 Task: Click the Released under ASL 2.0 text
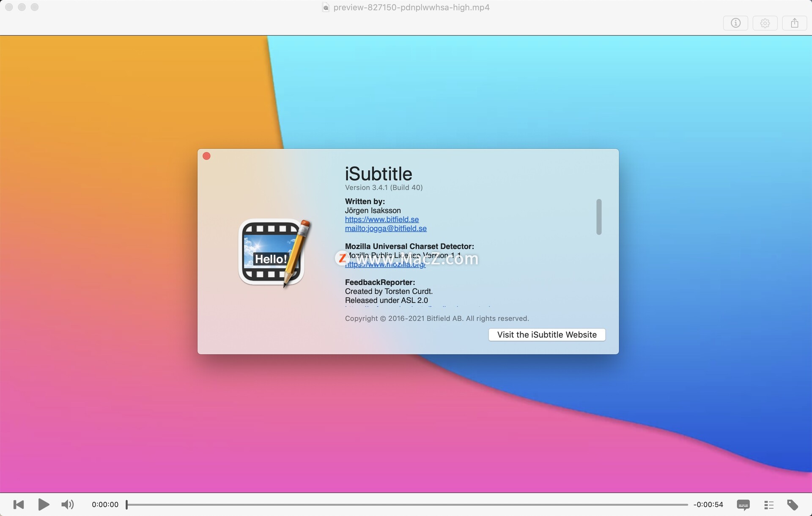tap(387, 300)
